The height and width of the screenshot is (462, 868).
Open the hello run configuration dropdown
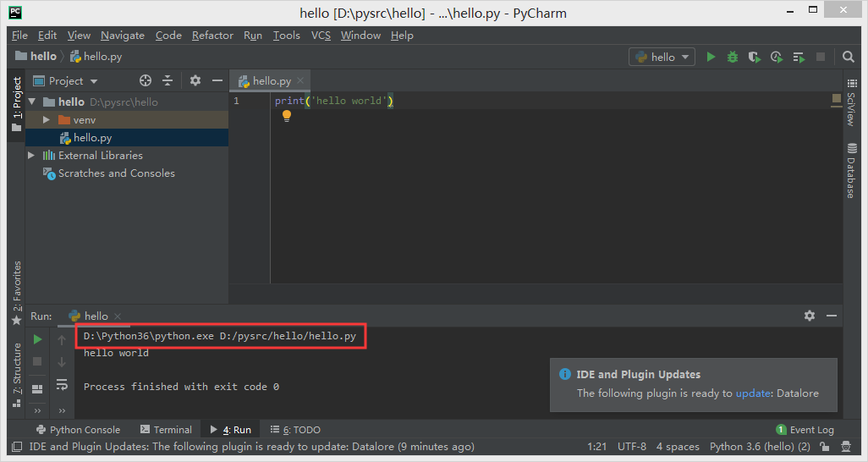point(662,57)
